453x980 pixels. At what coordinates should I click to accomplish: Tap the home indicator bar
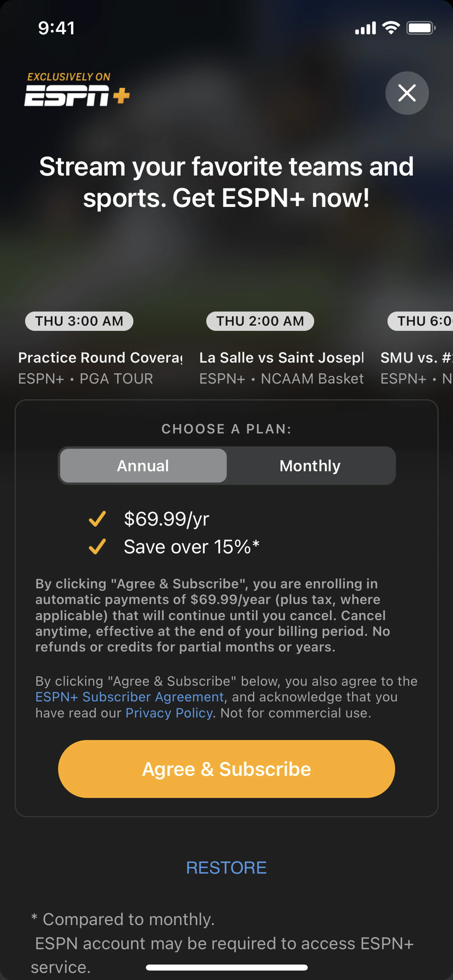click(226, 968)
